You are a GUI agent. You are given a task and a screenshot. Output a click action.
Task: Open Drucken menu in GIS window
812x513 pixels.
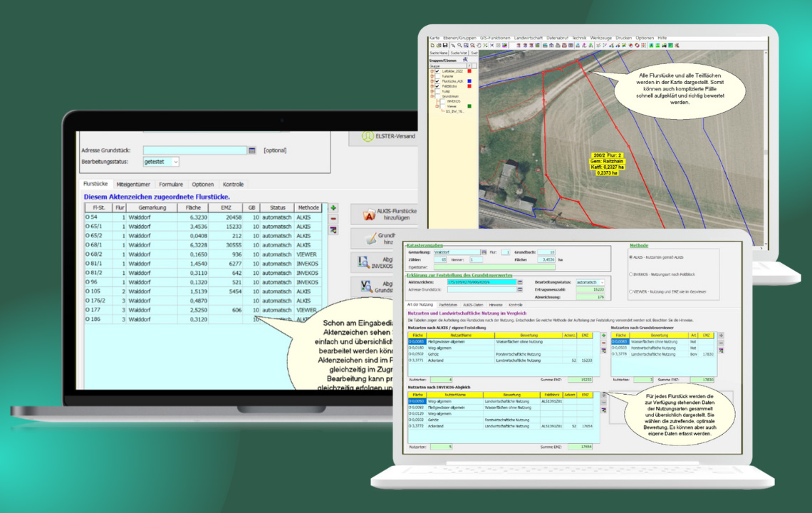[x=623, y=38]
